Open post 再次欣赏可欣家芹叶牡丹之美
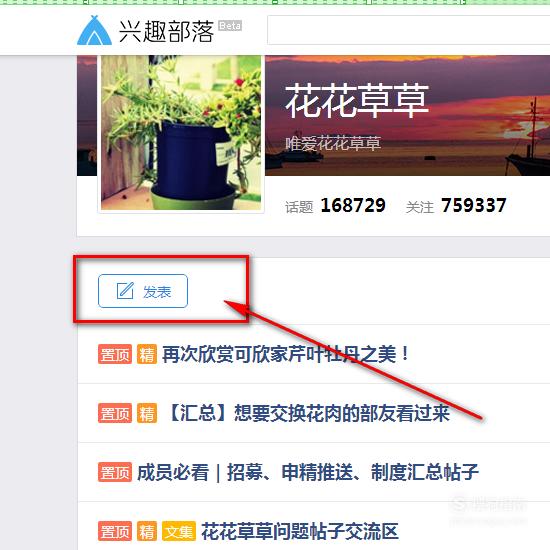 (286, 354)
